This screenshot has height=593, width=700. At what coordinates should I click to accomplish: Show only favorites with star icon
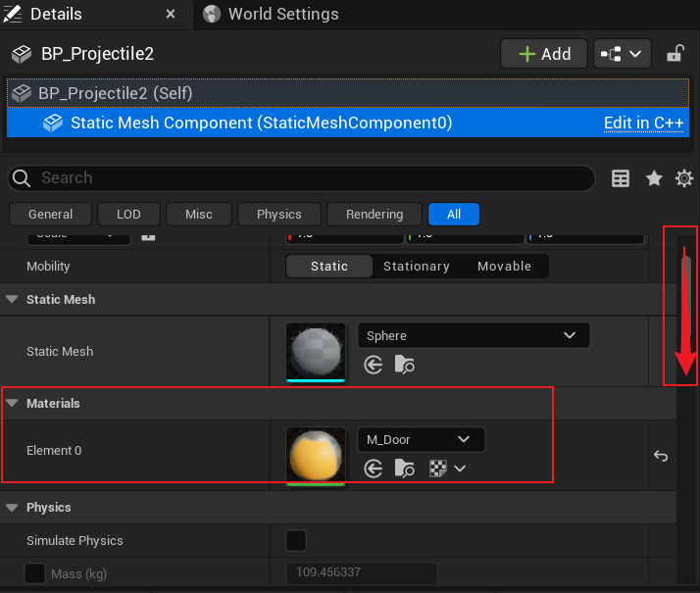pyautogui.click(x=654, y=178)
